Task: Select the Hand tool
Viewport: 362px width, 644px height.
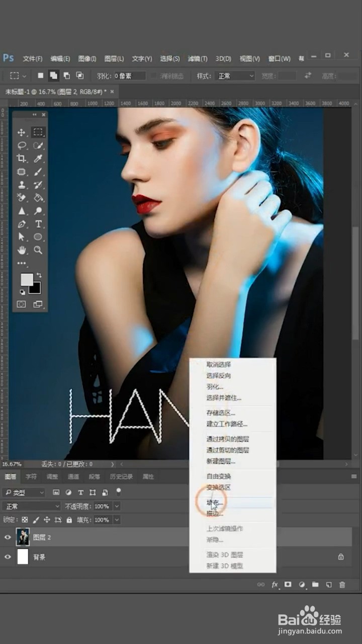Action: coord(22,250)
